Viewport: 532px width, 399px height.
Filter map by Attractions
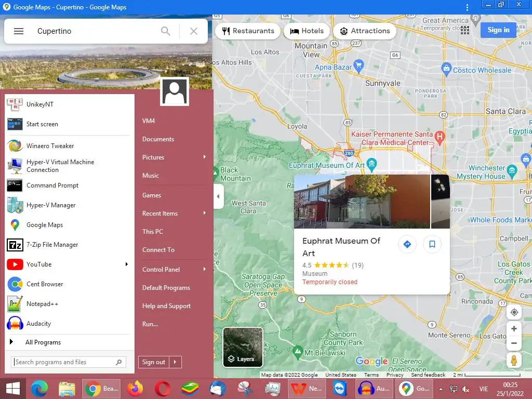pyautogui.click(x=365, y=31)
